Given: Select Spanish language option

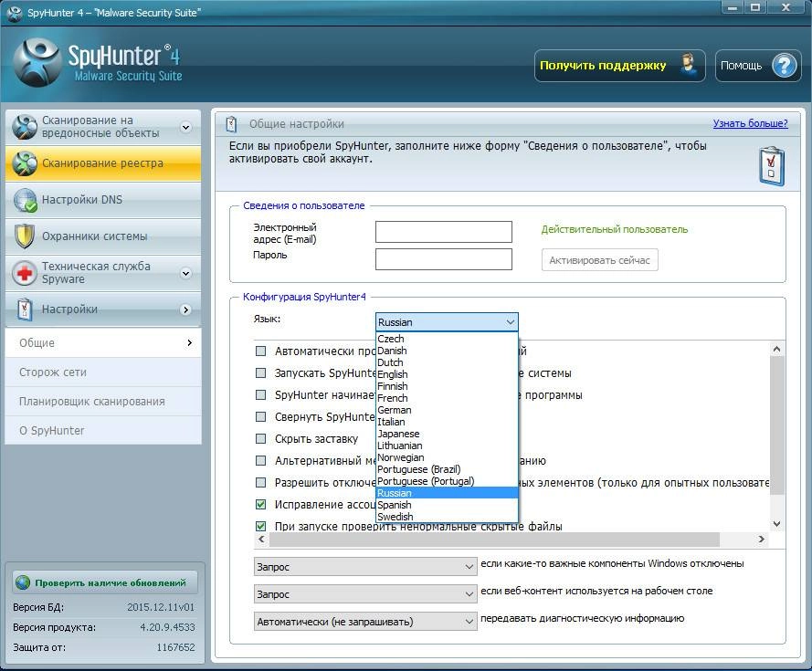Looking at the screenshot, I should tap(447, 505).
